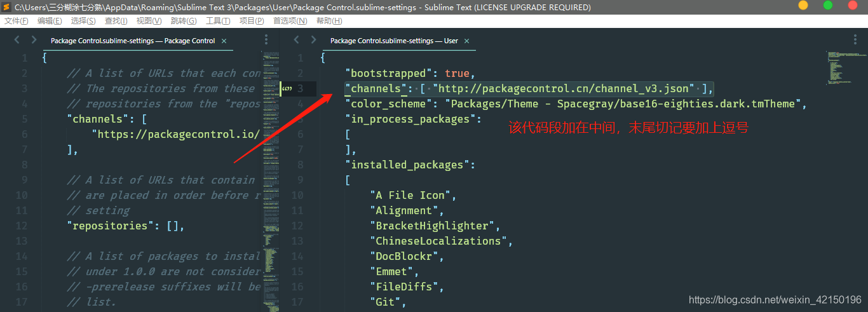Image resolution: width=868 pixels, height=312 pixels.
Task: Go forward using left pane's forward arrow
Action: (x=34, y=40)
